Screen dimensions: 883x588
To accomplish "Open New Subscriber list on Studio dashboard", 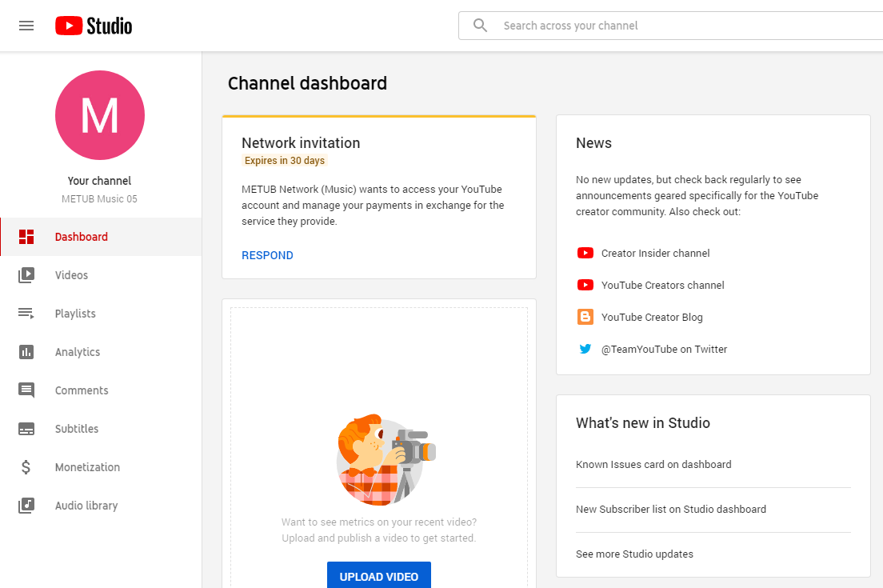I will click(x=671, y=509).
